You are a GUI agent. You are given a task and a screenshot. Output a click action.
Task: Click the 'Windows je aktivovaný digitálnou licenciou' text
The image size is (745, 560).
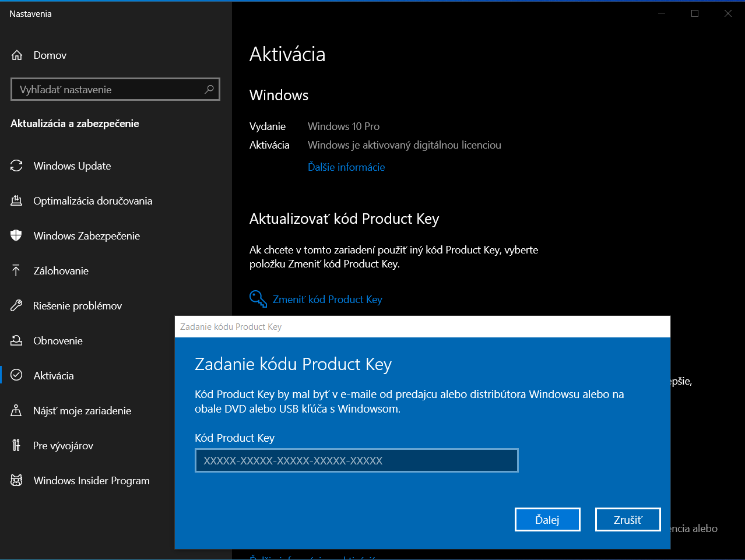405,145
